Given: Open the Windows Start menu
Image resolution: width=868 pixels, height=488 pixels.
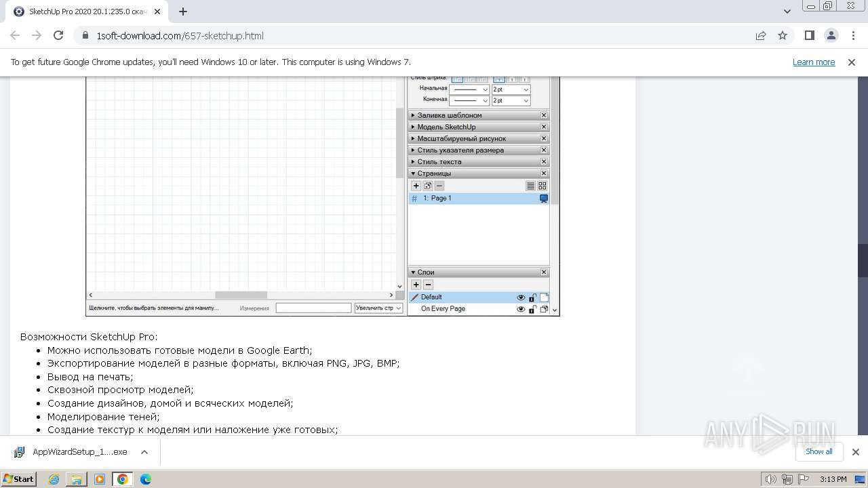Looking at the screenshot, I should [19, 479].
